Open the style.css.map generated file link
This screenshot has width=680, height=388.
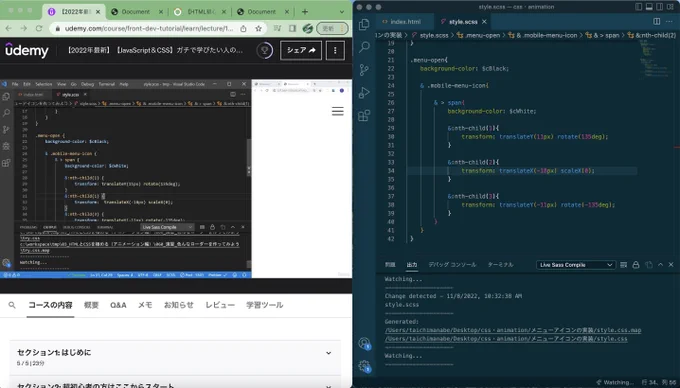(x=513, y=330)
